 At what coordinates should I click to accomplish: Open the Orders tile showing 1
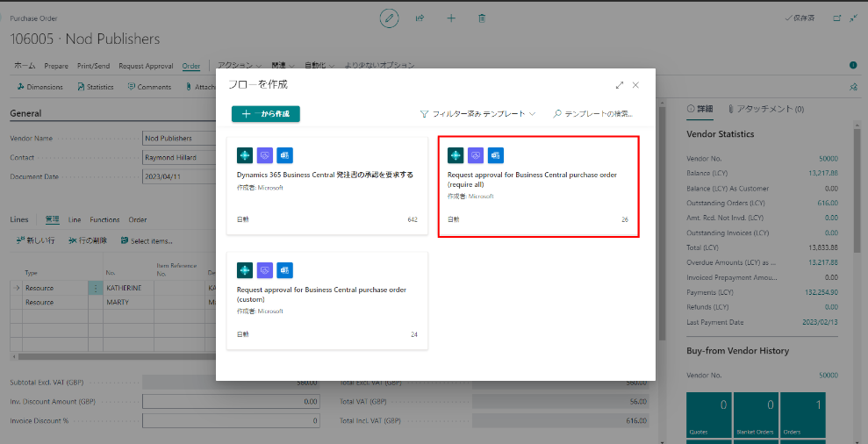802,415
